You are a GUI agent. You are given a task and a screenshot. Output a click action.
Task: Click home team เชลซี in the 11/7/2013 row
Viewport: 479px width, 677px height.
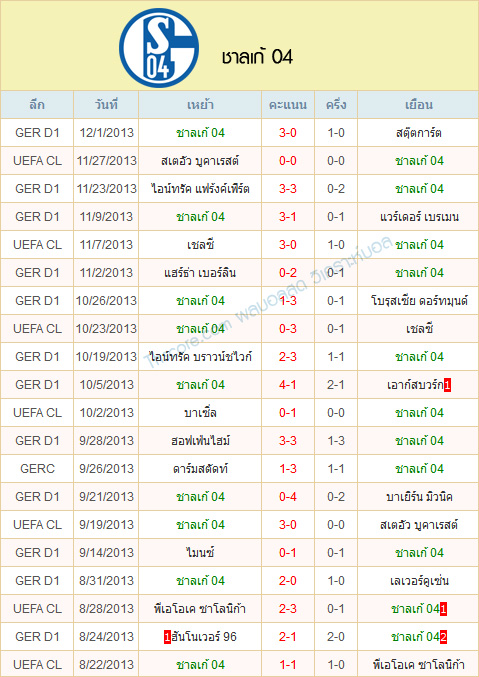tap(200, 245)
